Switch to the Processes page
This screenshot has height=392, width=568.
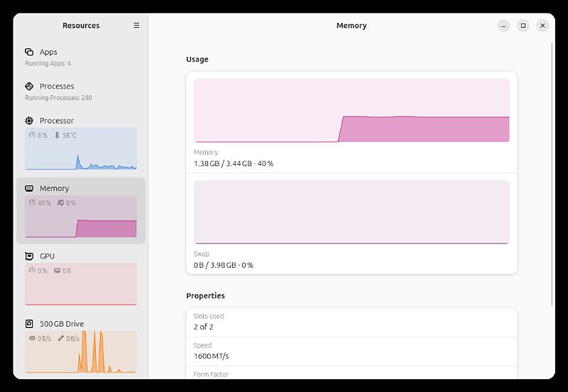tap(81, 92)
